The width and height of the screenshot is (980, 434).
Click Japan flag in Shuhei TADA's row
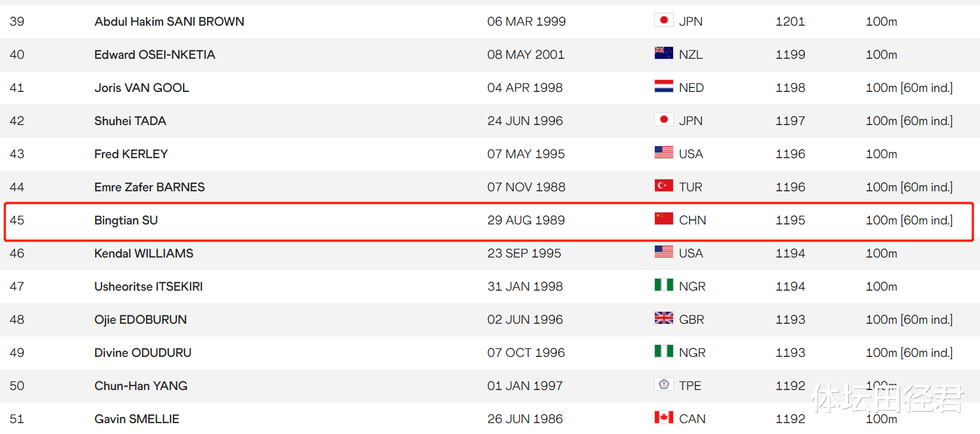[x=663, y=119]
